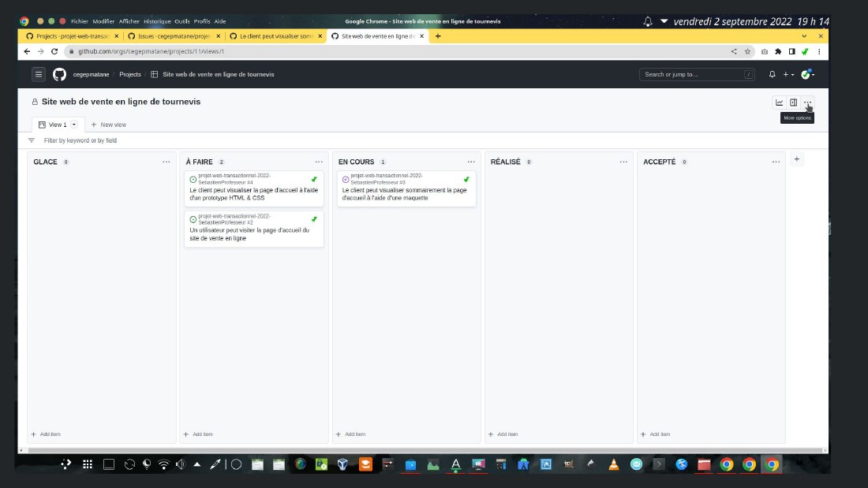This screenshot has width=868, height=488.
Task: Open card 'Le client peut visualiser la page d'accueil à l'aide d'un prototype HTML & CSS'
Action: click(253, 194)
